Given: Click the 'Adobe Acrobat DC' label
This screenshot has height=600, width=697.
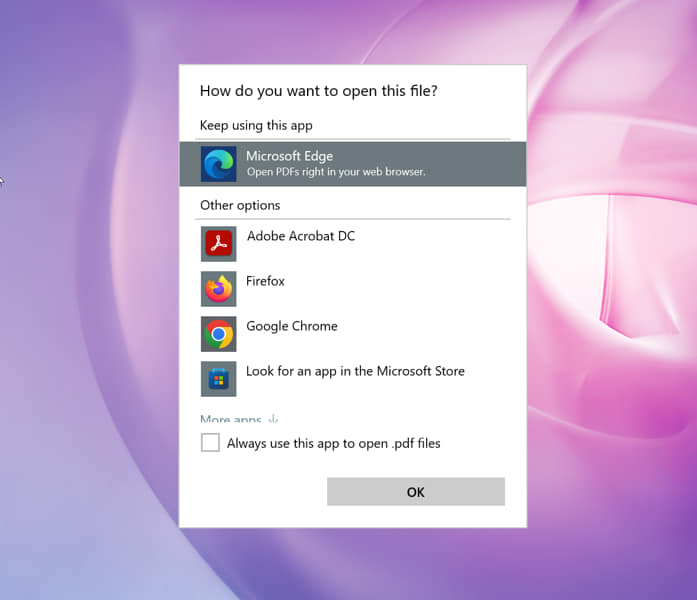Looking at the screenshot, I should 301,236.
